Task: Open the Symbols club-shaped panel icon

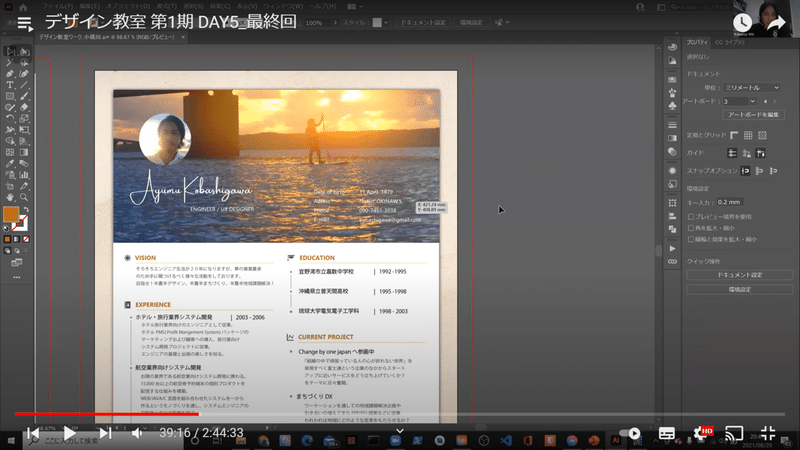Action: (x=672, y=106)
